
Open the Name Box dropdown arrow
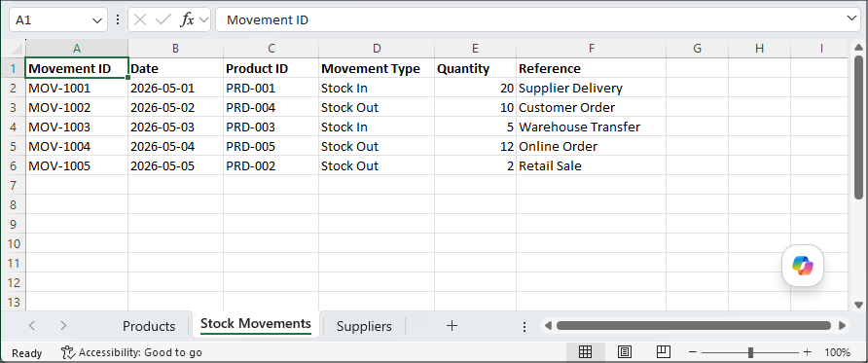pos(97,20)
